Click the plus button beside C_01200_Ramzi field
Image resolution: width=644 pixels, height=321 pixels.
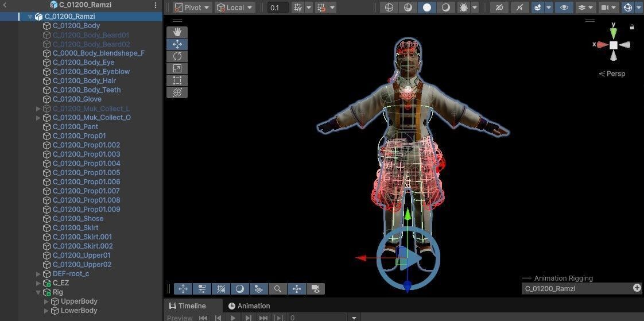tap(637, 288)
